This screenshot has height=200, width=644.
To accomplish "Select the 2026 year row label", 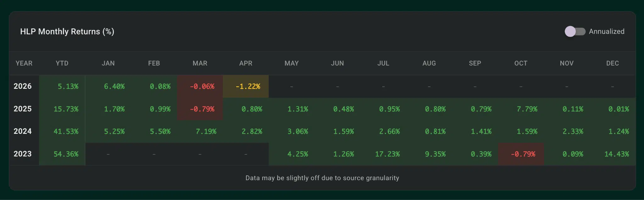I will (x=23, y=86).
